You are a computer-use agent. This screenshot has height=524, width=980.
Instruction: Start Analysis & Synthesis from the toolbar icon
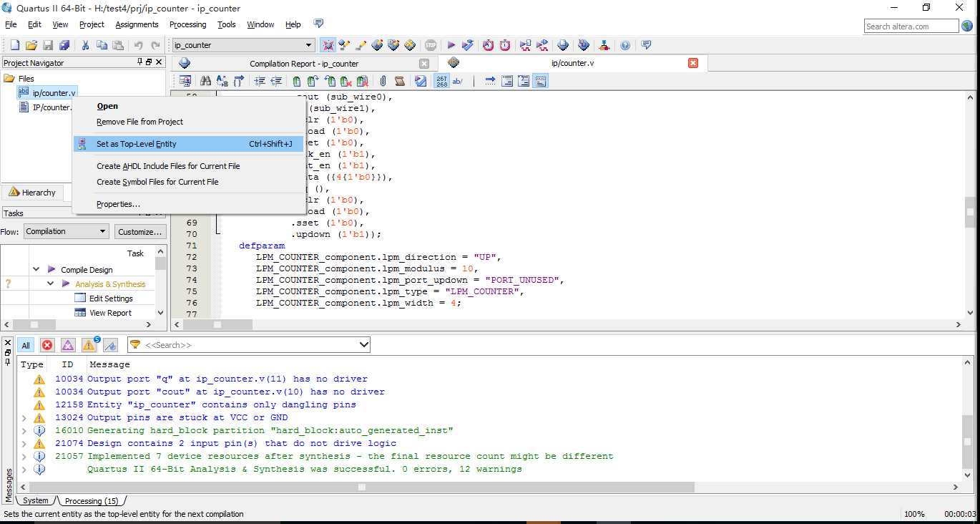pyautogui.click(x=468, y=45)
